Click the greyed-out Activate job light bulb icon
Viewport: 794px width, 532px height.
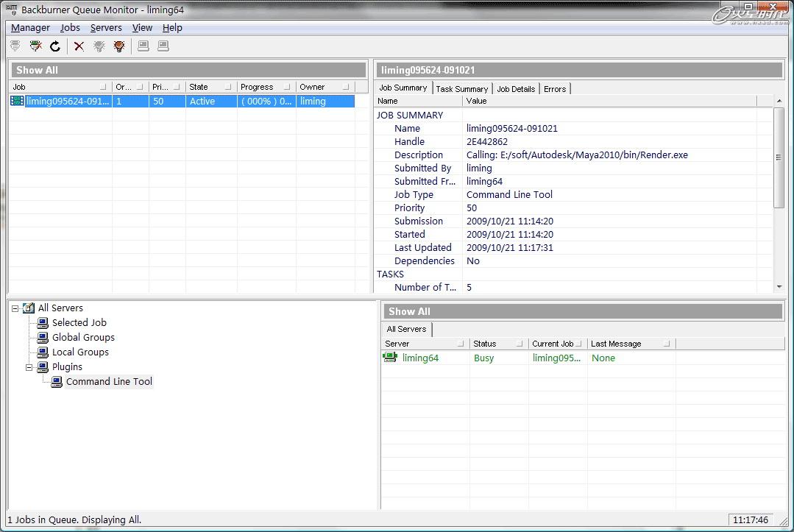coord(99,46)
